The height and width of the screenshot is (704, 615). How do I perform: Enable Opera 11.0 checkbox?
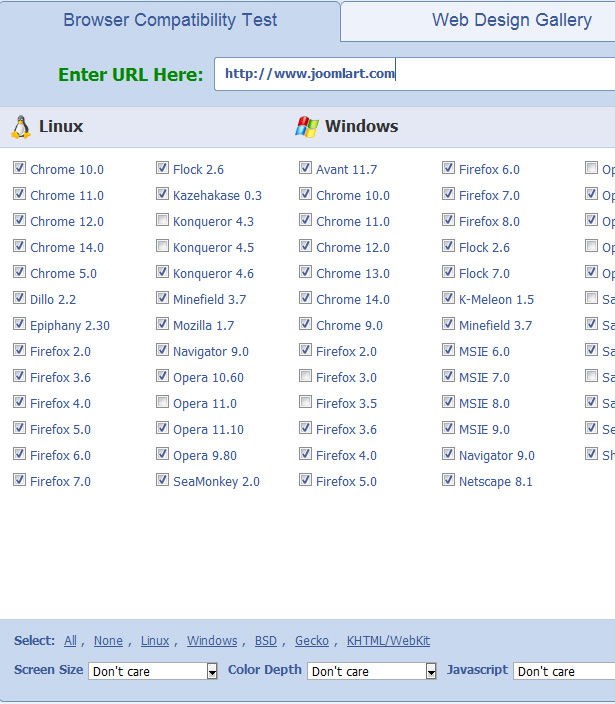pyautogui.click(x=162, y=402)
